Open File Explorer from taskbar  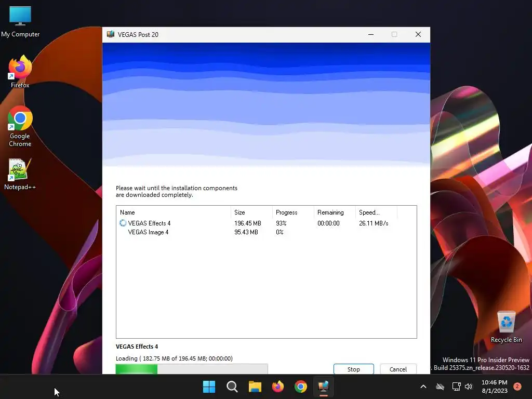click(x=255, y=387)
